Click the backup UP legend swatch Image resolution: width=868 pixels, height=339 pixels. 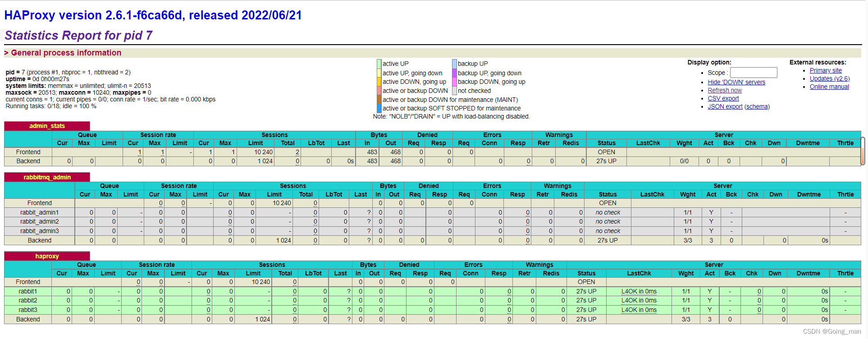454,64
